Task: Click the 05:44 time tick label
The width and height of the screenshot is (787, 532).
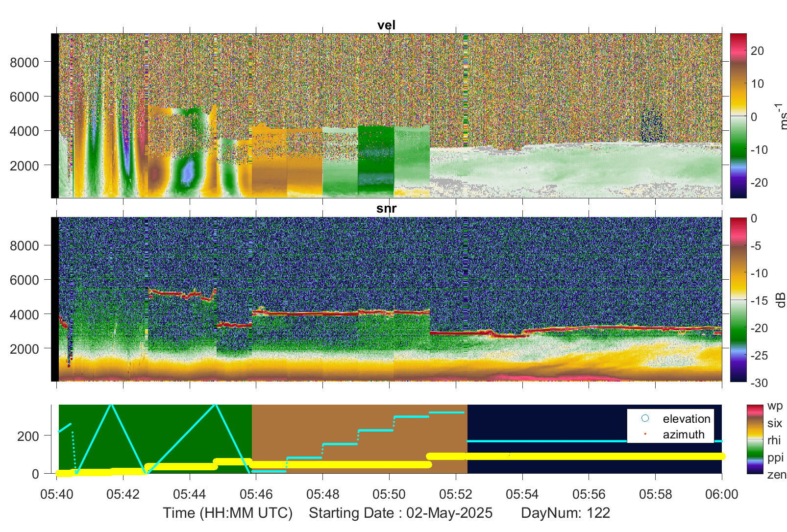Action: 190,494
